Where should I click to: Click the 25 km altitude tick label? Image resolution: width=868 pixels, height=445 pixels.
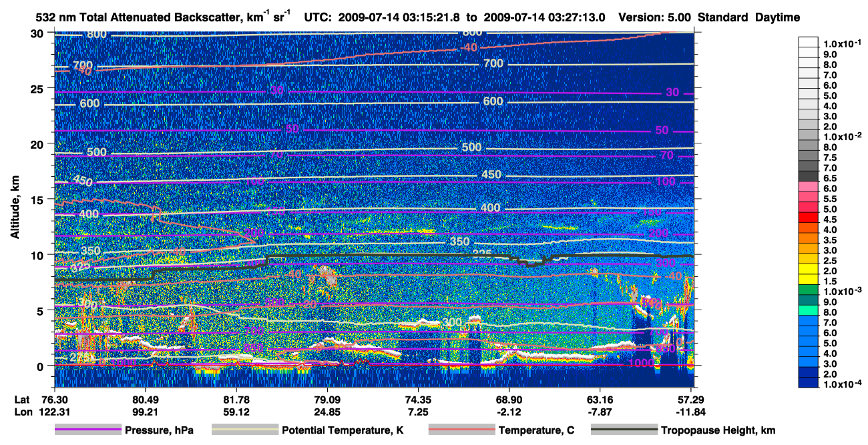pyautogui.click(x=36, y=88)
